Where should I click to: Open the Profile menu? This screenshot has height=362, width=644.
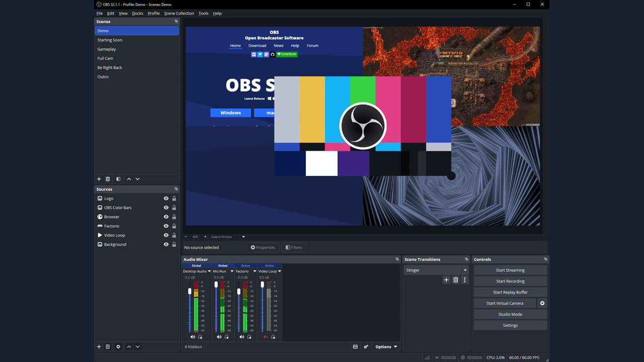click(x=153, y=14)
